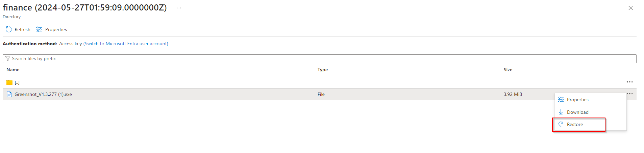
Task: Open the ellipsis menu for Greenshot file row
Action: coord(629,94)
